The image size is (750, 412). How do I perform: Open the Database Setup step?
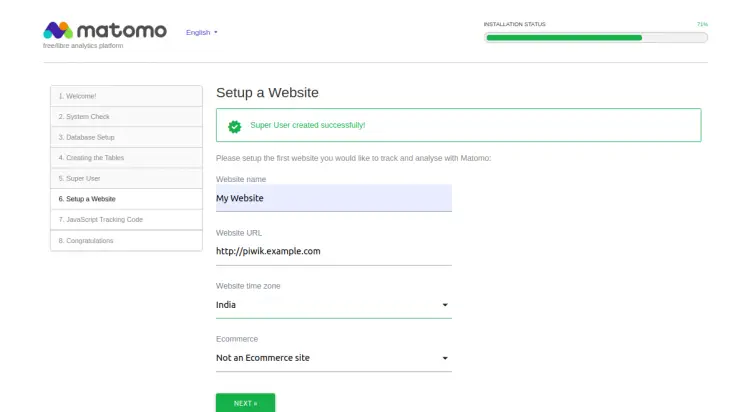[126, 137]
